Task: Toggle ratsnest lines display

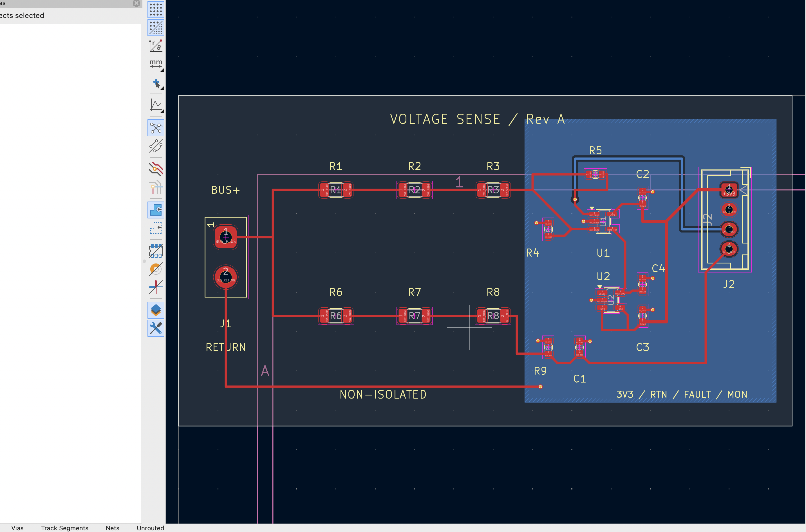Action: click(156, 128)
